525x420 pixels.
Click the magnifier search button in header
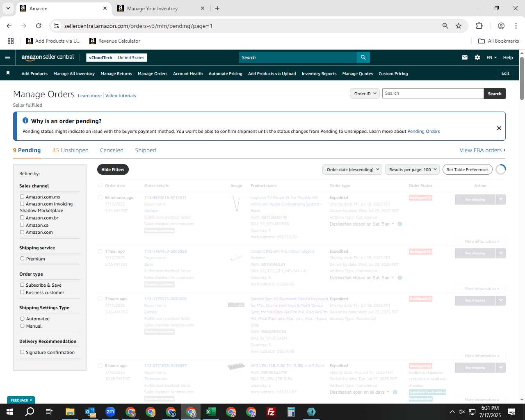(363, 57)
